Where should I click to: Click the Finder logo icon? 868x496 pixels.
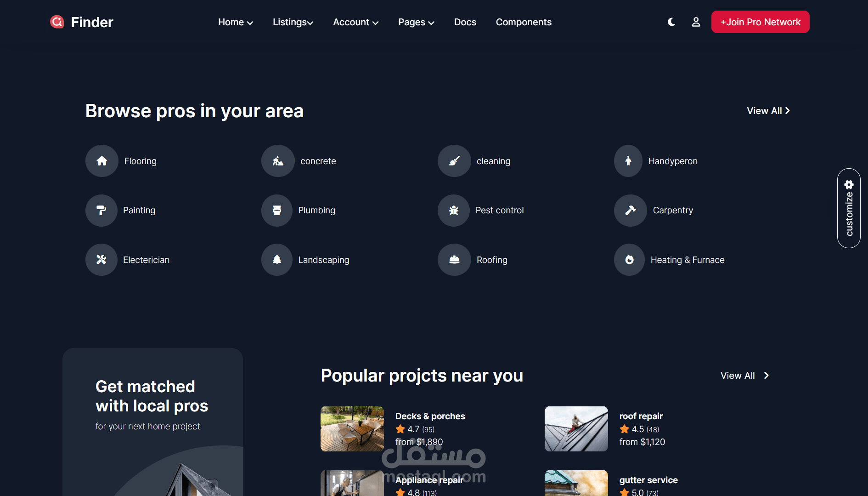(x=57, y=22)
